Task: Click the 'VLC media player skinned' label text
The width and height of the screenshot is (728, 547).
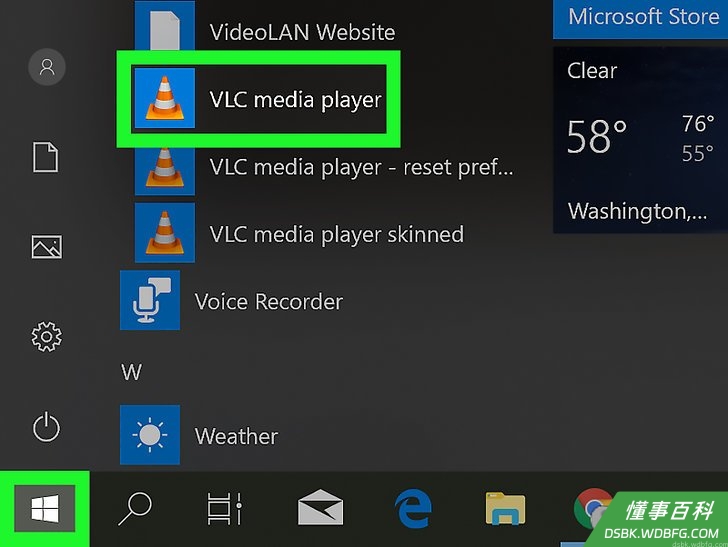Action: click(x=337, y=234)
